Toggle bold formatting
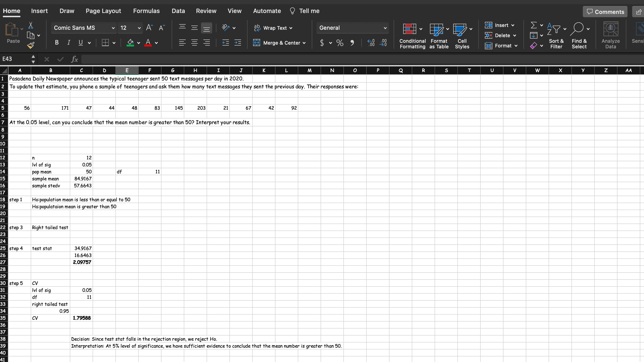Viewport: 644px width, 362px height. tap(57, 43)
